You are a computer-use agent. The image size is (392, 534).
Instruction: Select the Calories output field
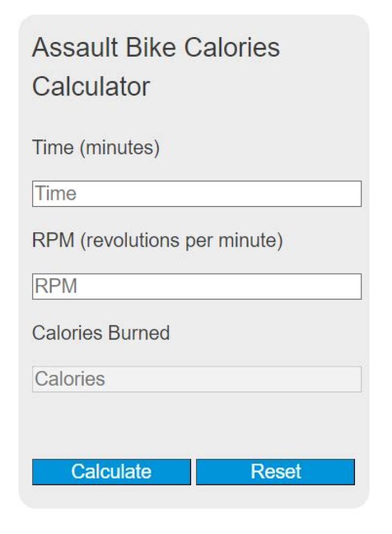pyautogui.click(x=197, y=379)
